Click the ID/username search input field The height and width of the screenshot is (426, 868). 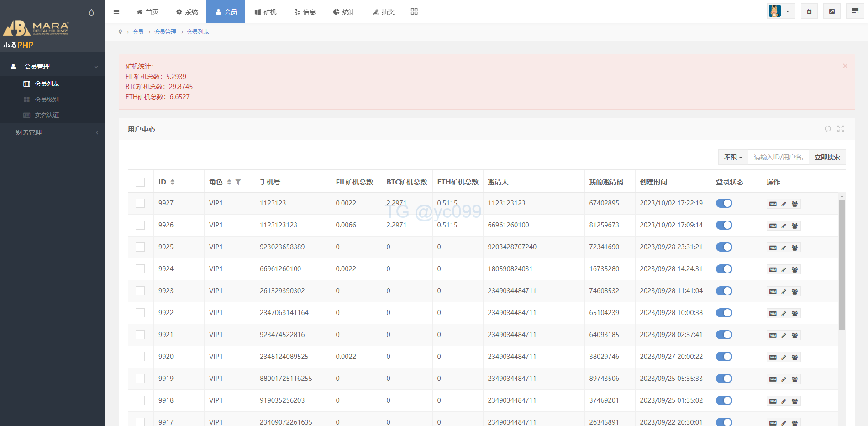(778, 157)
